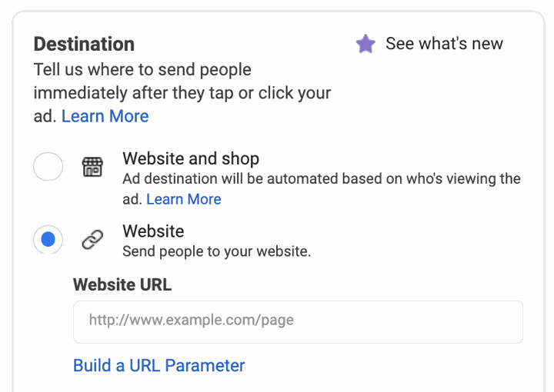The width and height of the screenshot is (554, 392).
Task: Click the purple star icon
Action: point(365,44)
